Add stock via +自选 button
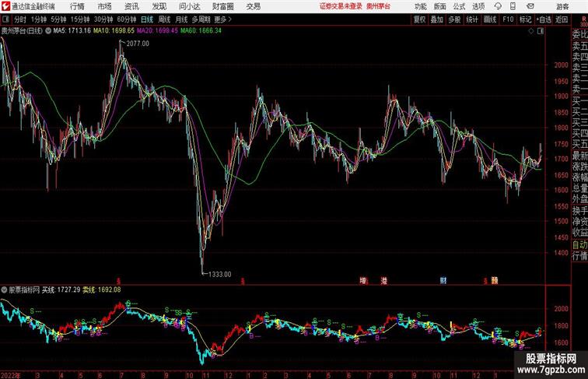Viewport: 588px width, 379px height. 544,19
